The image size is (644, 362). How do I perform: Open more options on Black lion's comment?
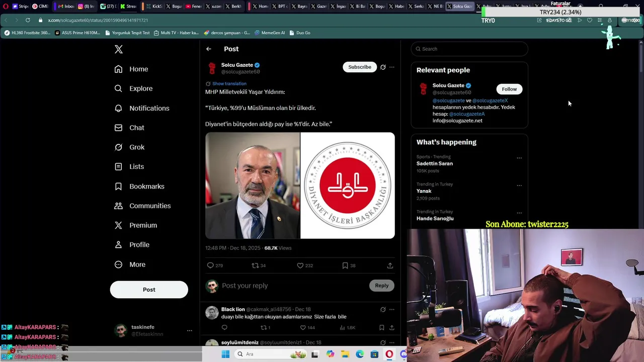(x=392, y=310)
